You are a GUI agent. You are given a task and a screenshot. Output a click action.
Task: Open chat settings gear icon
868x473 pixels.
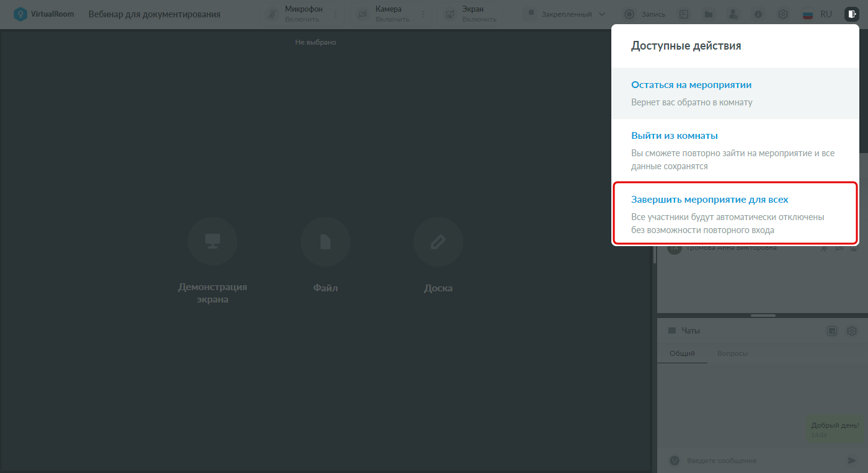point(852,331)
